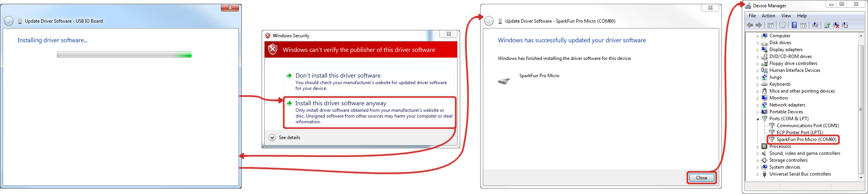Click Device Manager vertical scrollbar up arrow

coord(861,36)
